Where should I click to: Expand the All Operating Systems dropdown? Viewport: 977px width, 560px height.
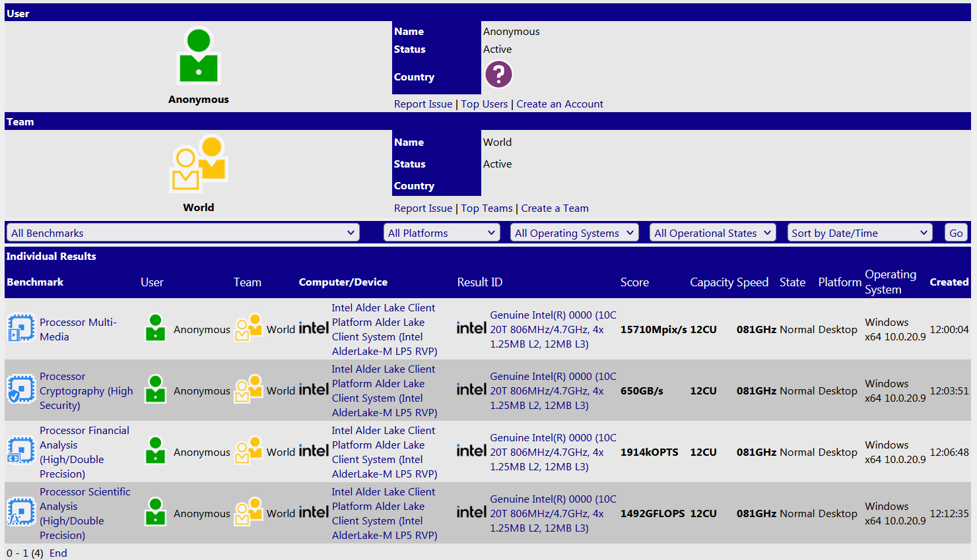tap(574, 233)
